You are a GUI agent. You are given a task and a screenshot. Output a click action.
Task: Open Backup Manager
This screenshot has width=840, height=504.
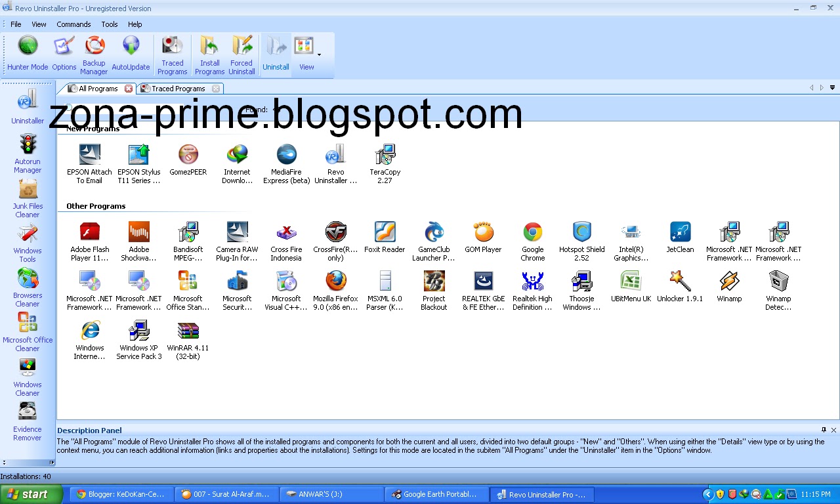click(x=94, y=55)
